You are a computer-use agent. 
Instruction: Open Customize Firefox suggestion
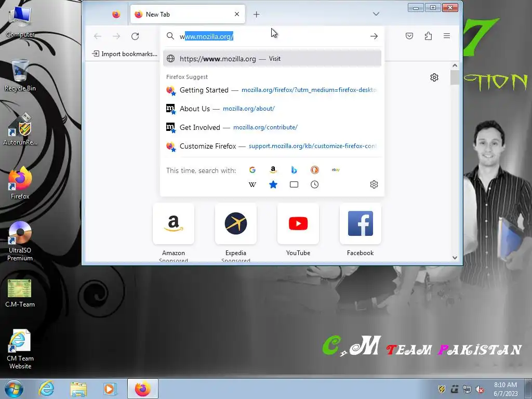[272, 146]
